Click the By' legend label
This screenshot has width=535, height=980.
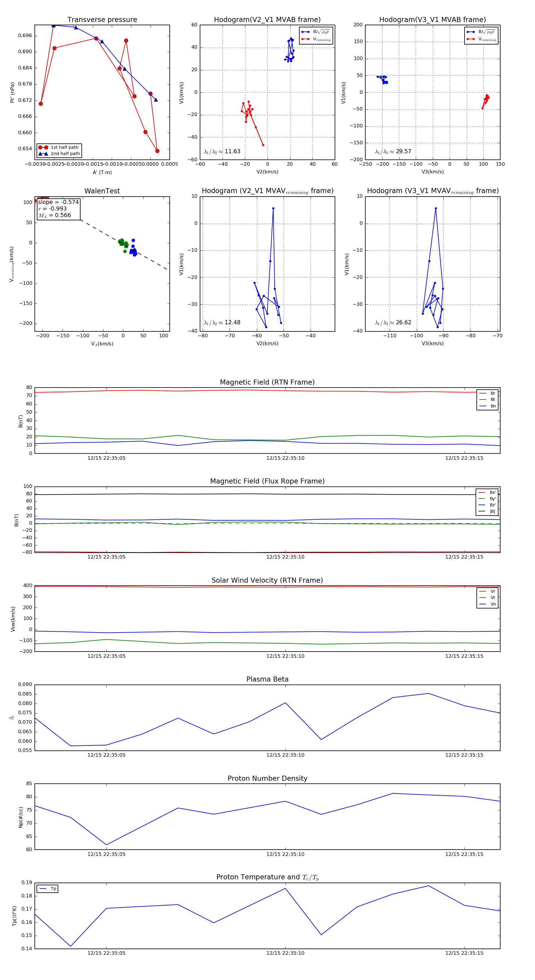coord(493,499)
